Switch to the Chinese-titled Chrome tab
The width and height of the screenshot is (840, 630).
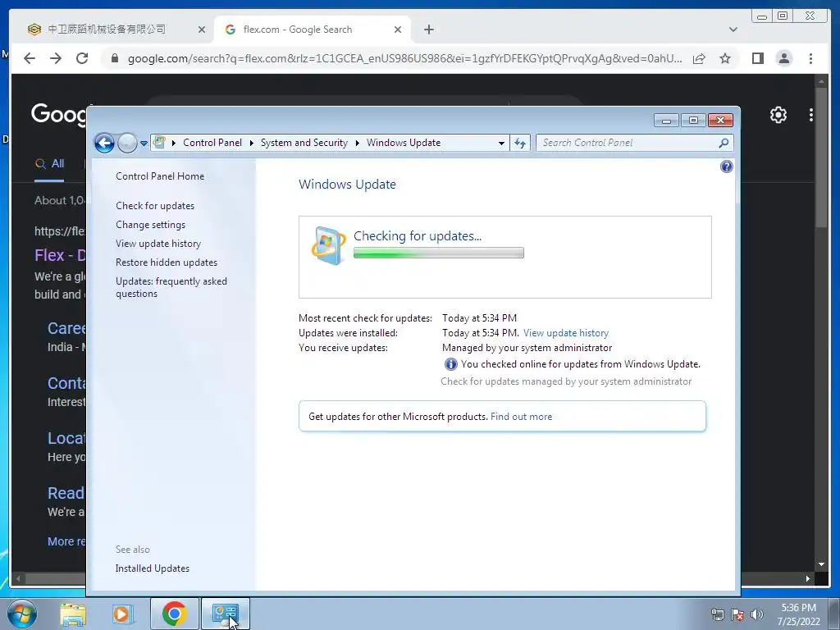point(115,30)
